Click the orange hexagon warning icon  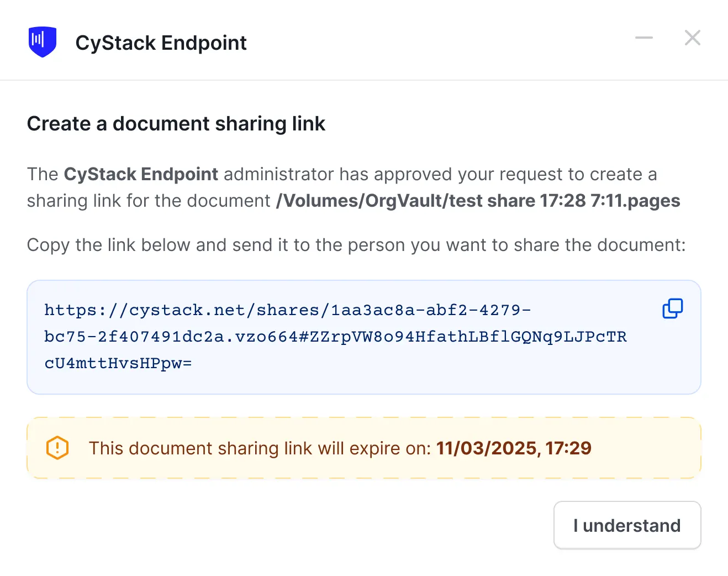[x=57, y=448]
